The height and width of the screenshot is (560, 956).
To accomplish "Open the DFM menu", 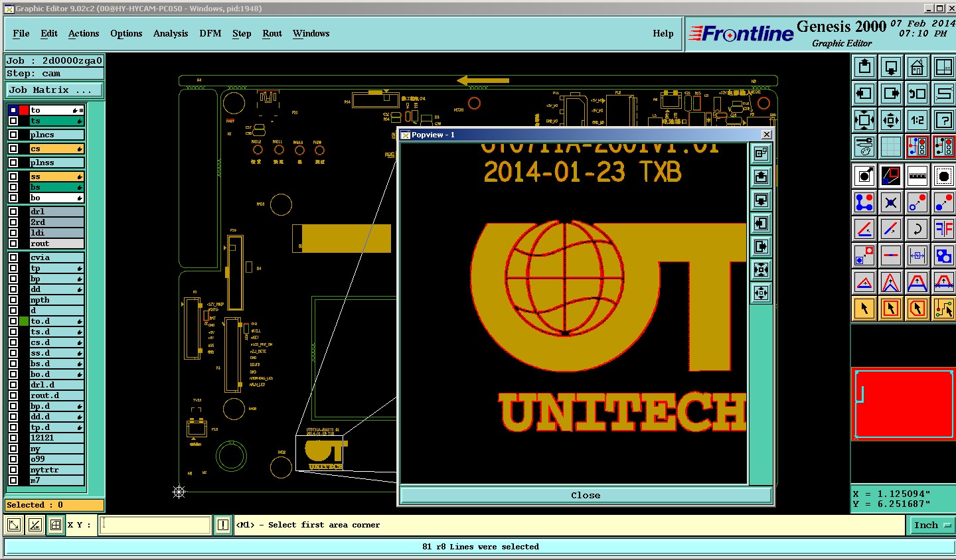I will click(210, 33).
